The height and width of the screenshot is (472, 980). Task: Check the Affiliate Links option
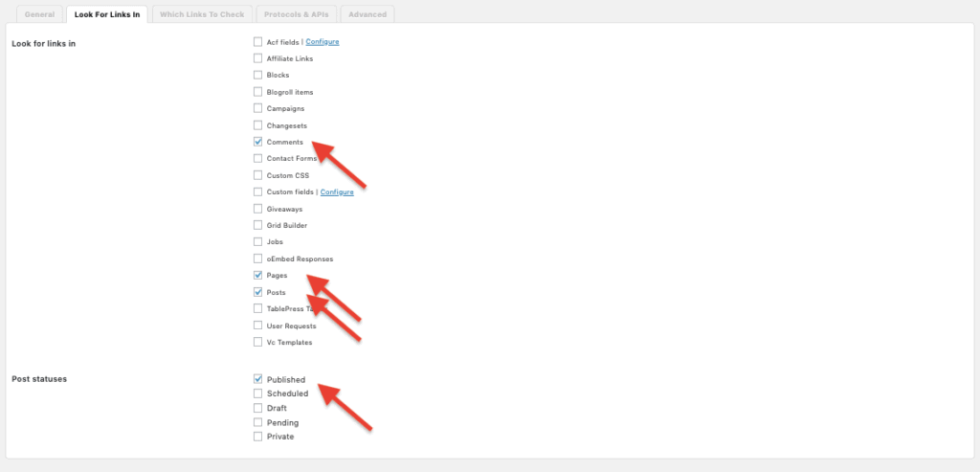click(x=258, y=58)
